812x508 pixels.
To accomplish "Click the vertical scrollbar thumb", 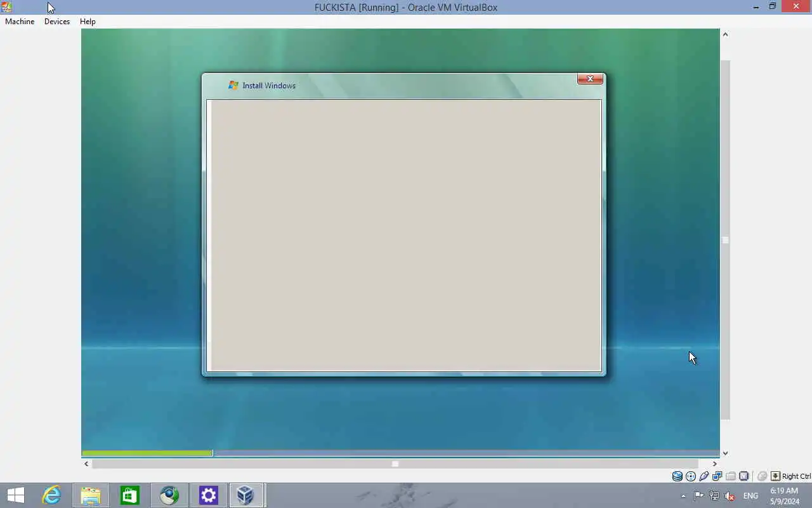I will [725, 240].
